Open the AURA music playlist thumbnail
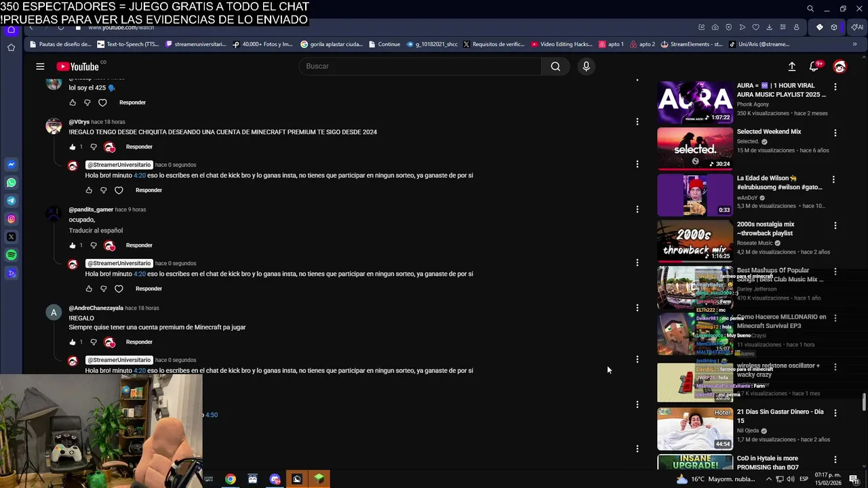Screen dimensions: 868x488 point(695,102)
